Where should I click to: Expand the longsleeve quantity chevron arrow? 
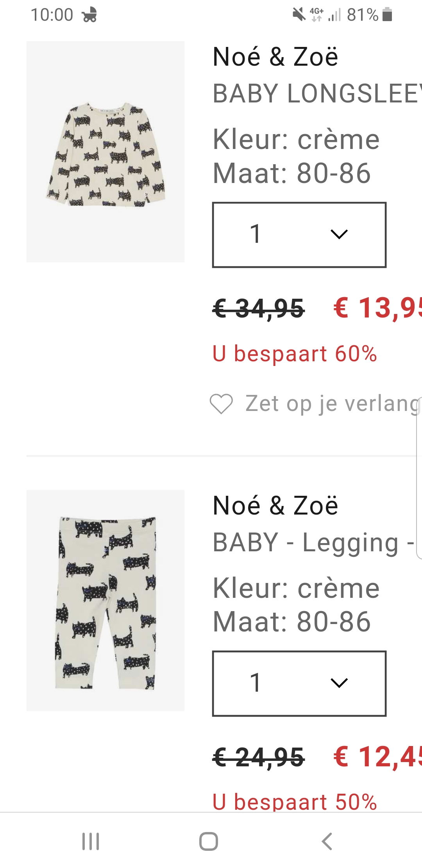pyautogui.click(x=339, y=235)
